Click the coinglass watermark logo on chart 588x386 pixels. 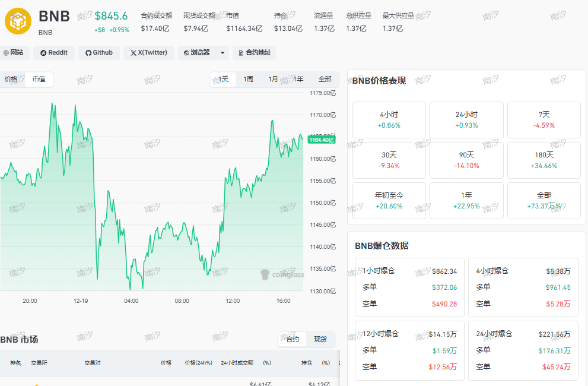click(x=282, y=274)
